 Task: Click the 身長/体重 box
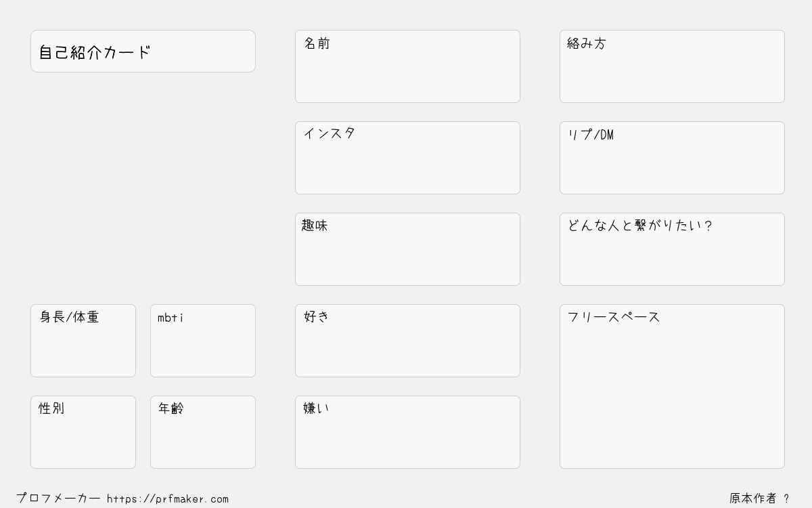[x=83, y=341]
